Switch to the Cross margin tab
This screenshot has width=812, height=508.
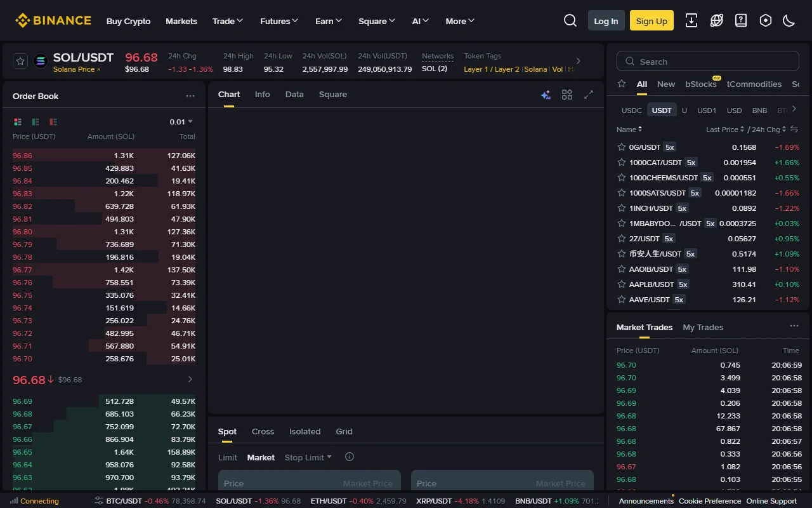[x=263, y=431]
